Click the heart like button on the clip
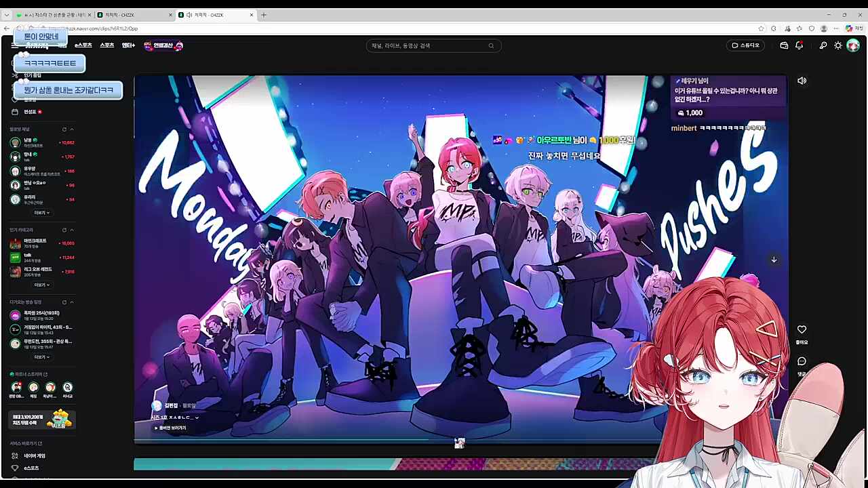This screenshot has width=868, height=488. tap(802, 329)
